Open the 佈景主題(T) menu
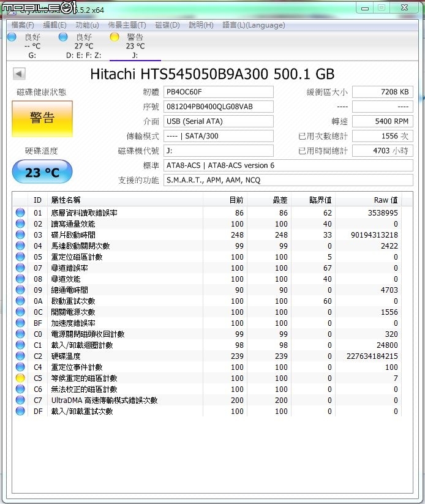This screenshot has width=425, height=504. coord(127,25)
